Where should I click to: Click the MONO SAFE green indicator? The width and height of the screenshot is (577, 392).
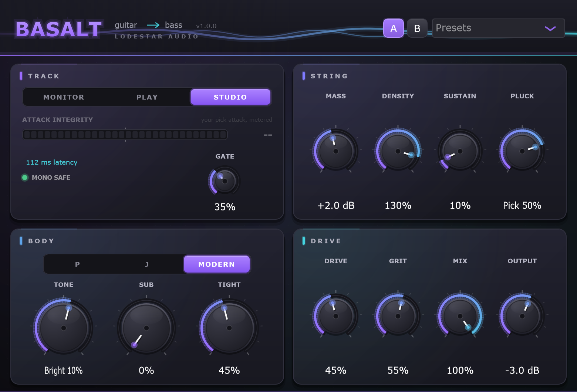pos(25,178)
